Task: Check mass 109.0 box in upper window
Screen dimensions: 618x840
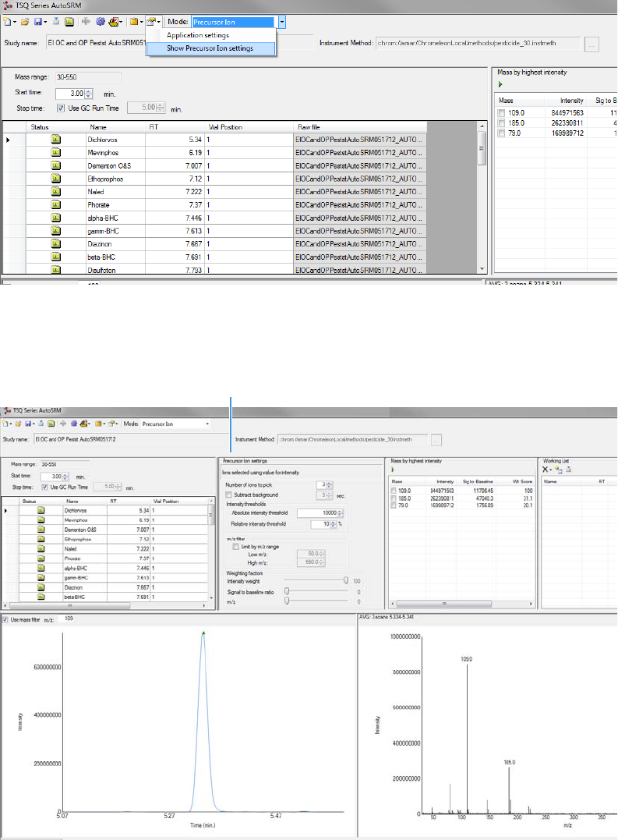Action: pyautogui.click(x=501, y=113)
